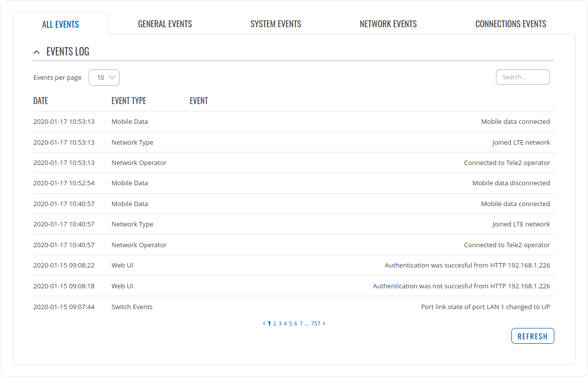
Task: Click the Event Type column header
Action: point(129,101)
